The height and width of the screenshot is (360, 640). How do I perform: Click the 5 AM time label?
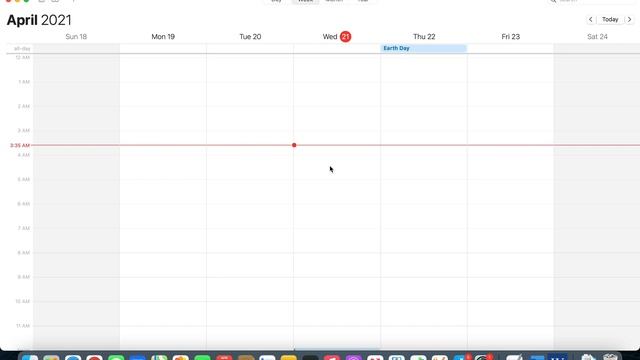pos(24,180)
